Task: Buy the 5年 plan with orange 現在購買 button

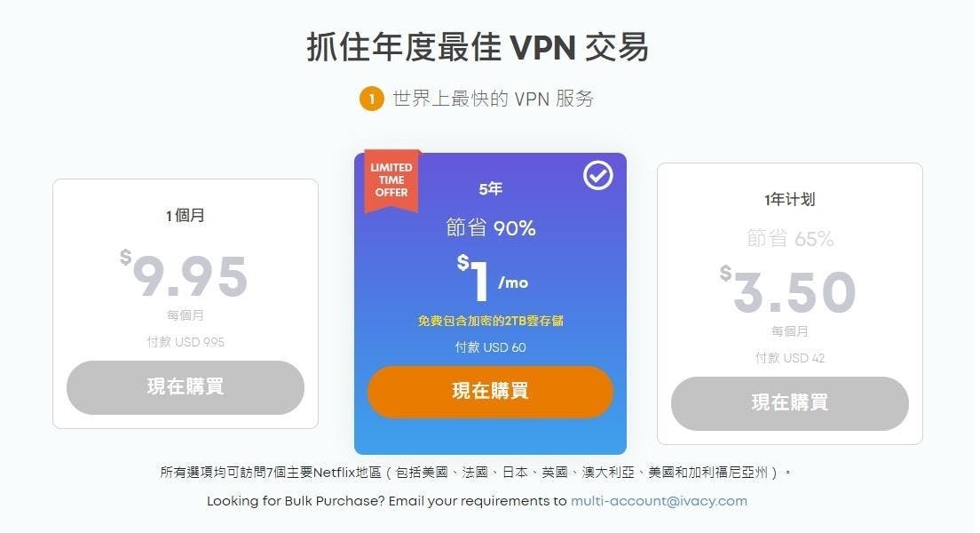Action: 490,392
